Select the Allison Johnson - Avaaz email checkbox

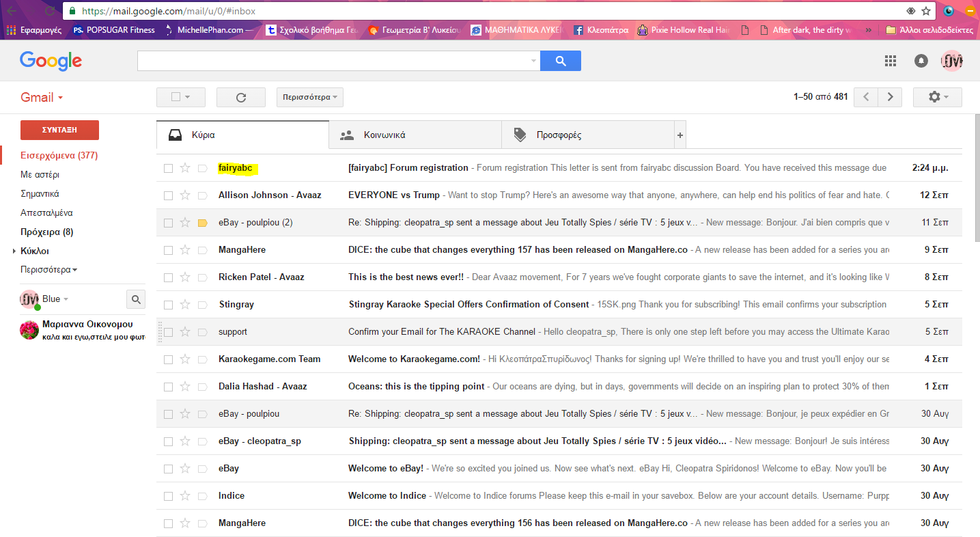pyautogui.click(x=168, y=195)
